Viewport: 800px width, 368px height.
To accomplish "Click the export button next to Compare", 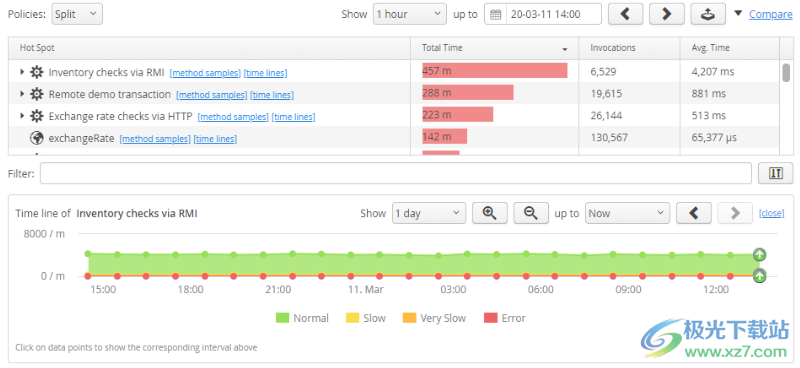I will 708,14.
